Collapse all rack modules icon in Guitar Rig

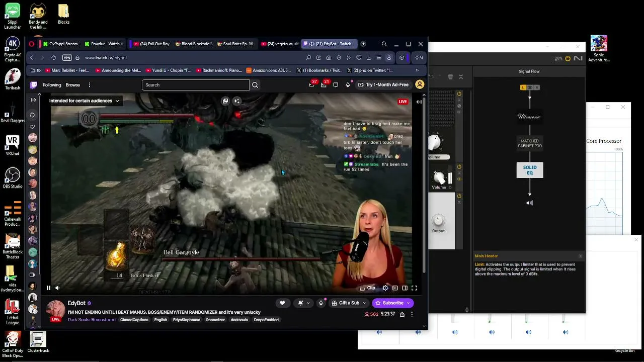click(x=461, y=77)
